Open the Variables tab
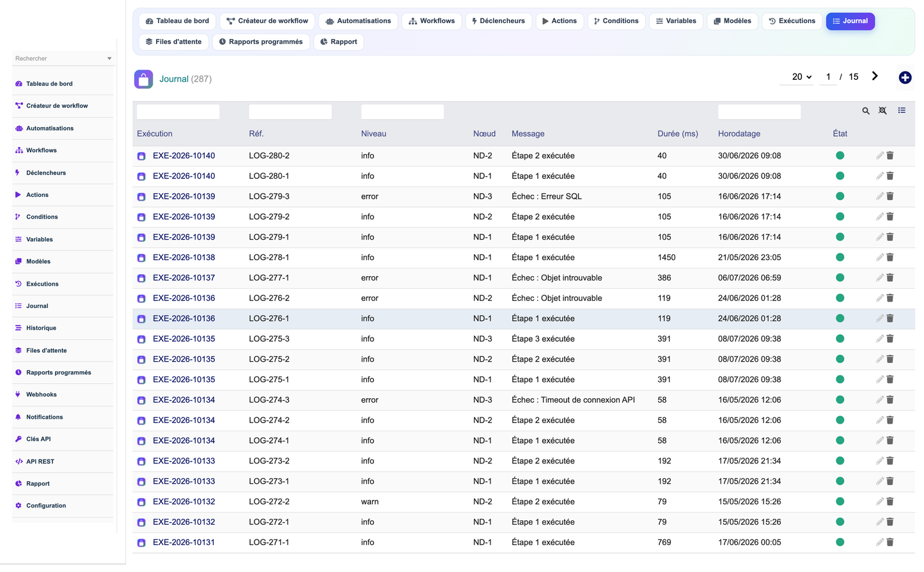 [x=676, y=21]
